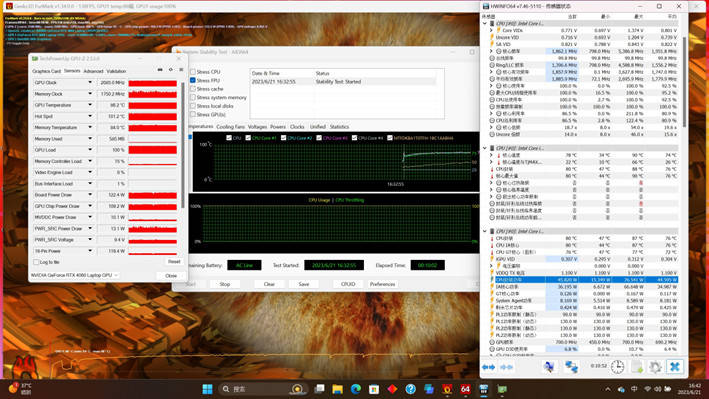Open weather widget showing 37°C
The width and height of the screenshot is (709, 399).
[x=20, y=389]
